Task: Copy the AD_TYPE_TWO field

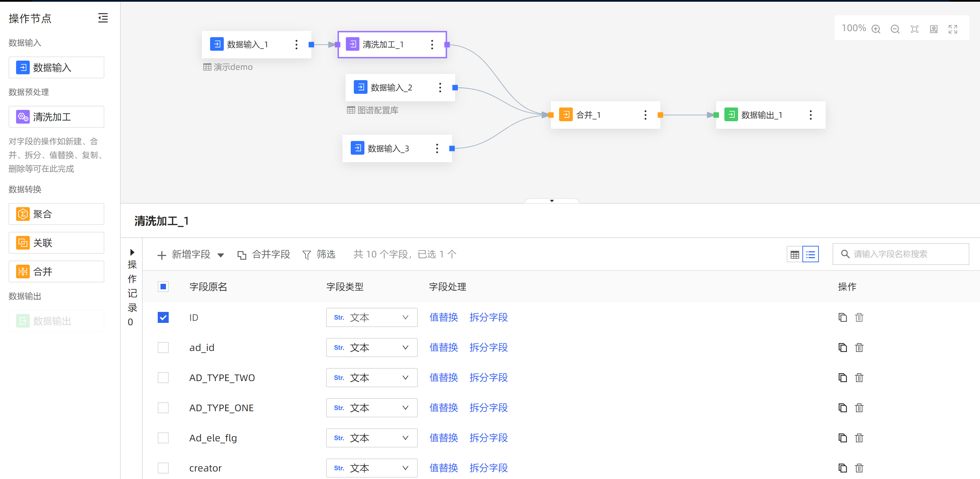Action: [x=843, y=377]
